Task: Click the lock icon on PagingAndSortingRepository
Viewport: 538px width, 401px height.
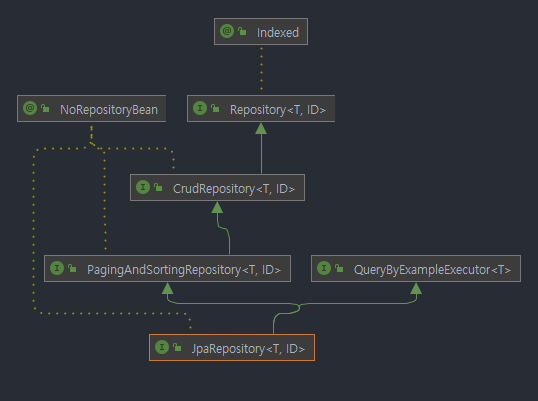Action: (72, 269)
